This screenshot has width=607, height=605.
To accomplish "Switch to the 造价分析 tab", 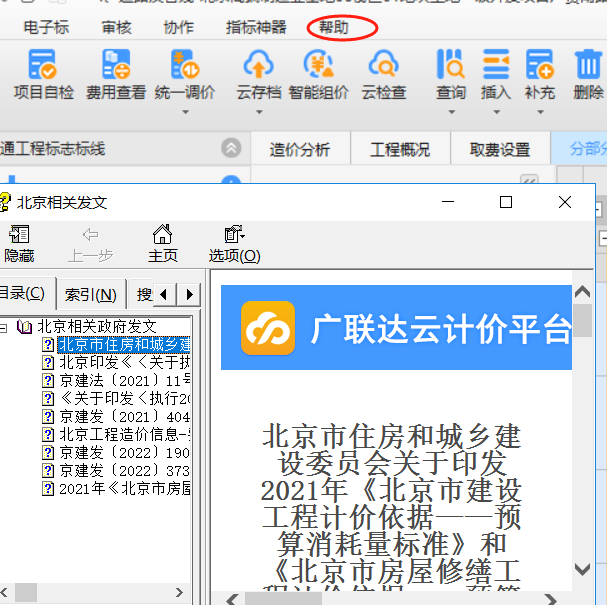I will click(300, 149).
